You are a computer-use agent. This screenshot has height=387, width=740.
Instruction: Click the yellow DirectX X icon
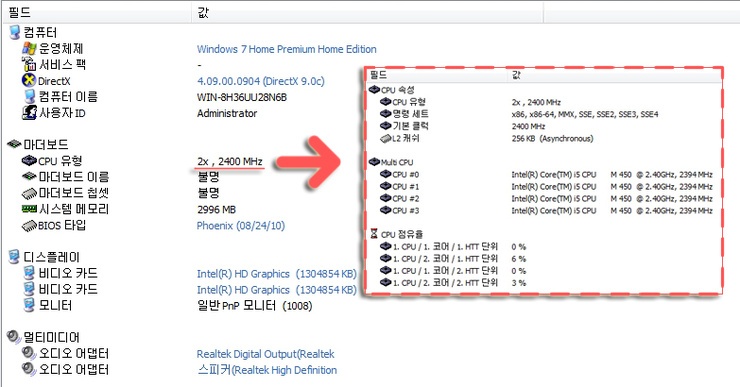[29, 80]
